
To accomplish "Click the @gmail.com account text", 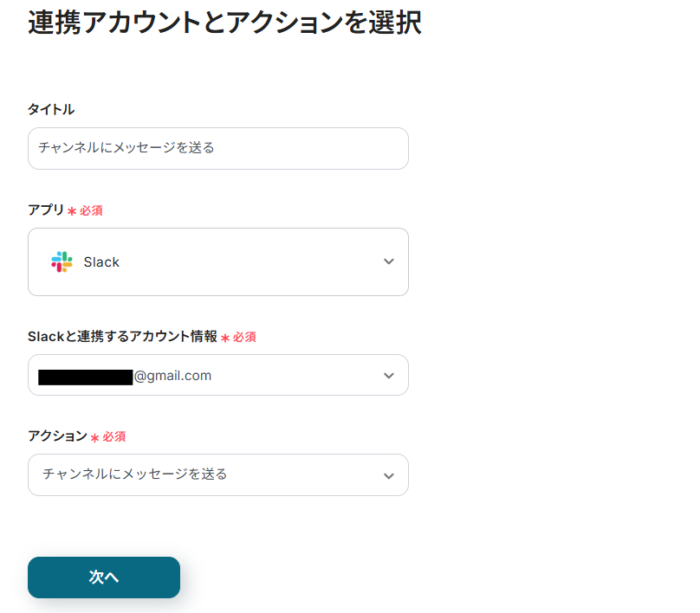I will (173, 376).
